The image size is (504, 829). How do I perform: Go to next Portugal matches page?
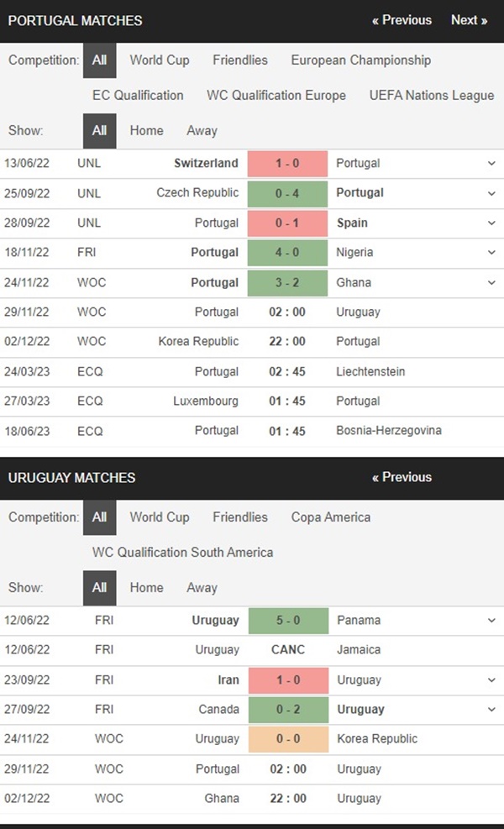click(x=469, y=20)
